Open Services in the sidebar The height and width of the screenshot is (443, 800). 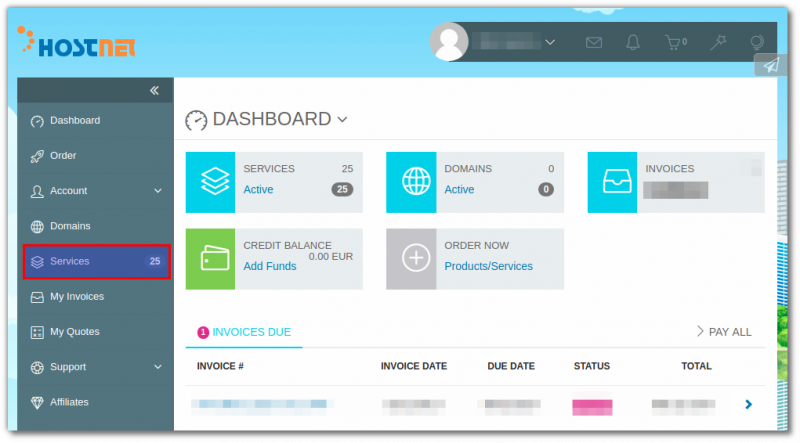(96, 261)
